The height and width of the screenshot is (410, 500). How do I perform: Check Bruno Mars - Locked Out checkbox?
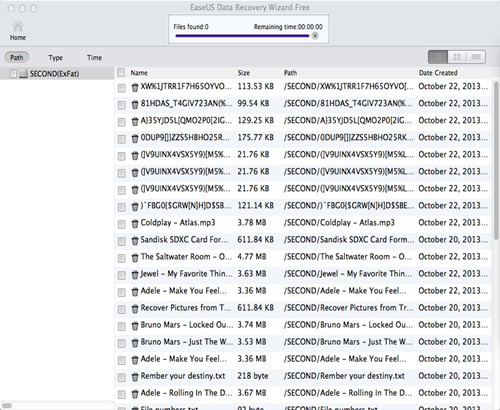[122, 326]
